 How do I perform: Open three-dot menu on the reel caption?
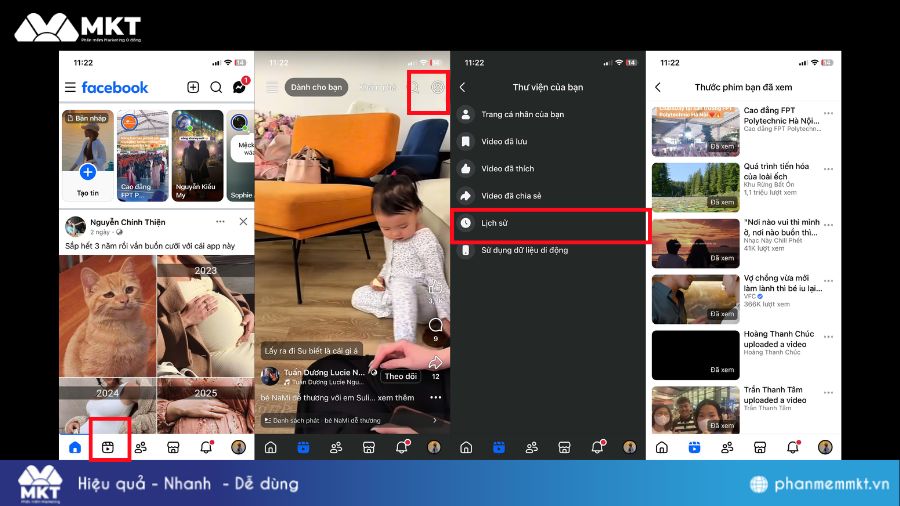pyautogui.click(x=436, y=398)
